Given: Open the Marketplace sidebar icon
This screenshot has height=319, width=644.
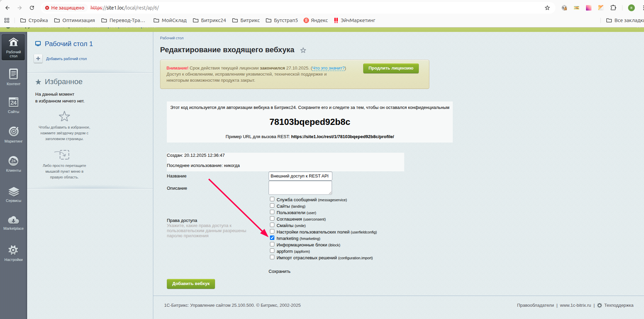Looking at the screenshot, I should coord(13,223).
